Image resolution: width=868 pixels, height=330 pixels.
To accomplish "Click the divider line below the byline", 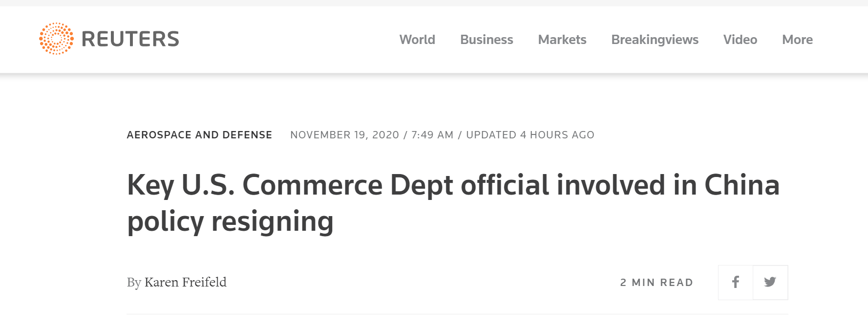I will (x=457, y=314).
